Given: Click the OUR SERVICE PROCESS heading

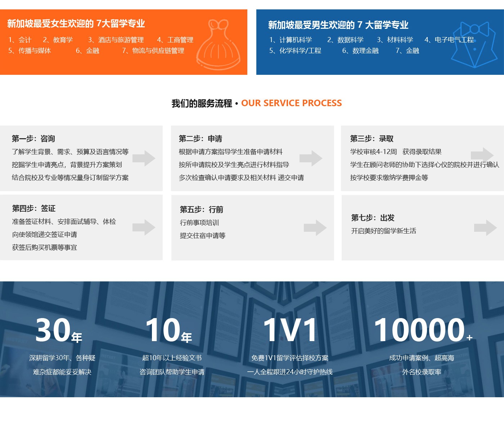Looking at the screenshot, I should click(x=291, y=103).
